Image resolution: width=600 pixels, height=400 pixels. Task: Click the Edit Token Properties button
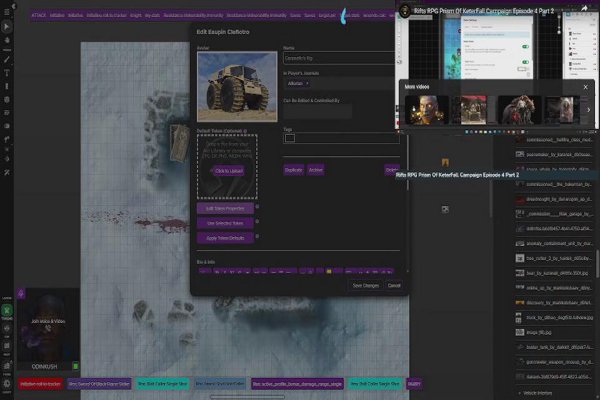(225, 209)
